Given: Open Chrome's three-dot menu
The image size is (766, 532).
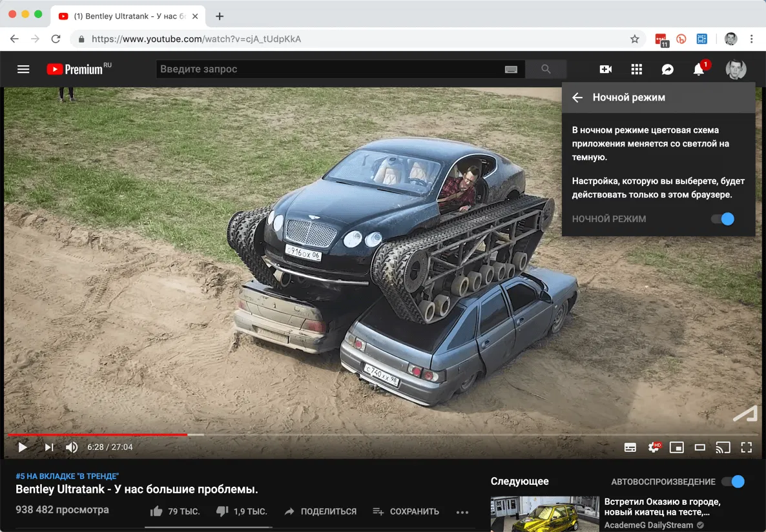Looking at the screenshot, I should (751, 39).
